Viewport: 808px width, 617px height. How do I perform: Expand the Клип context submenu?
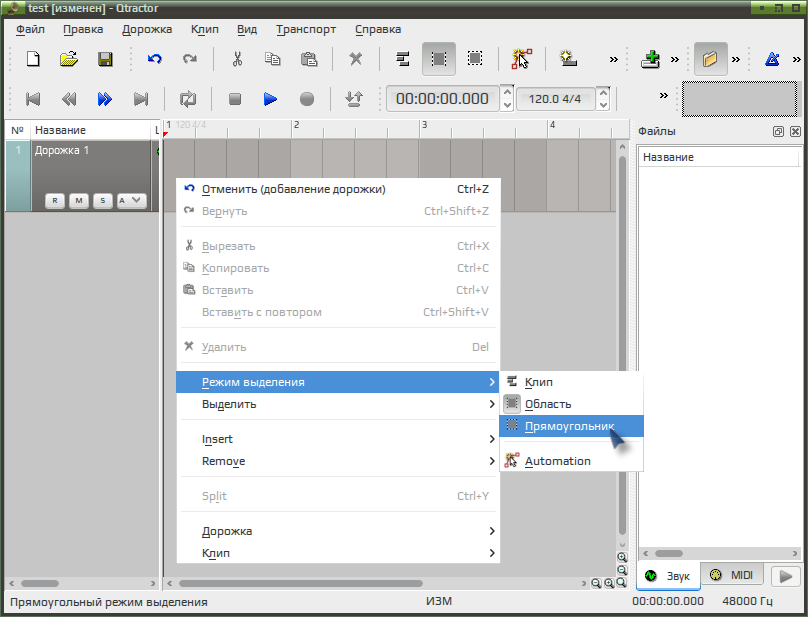(338, 553)
